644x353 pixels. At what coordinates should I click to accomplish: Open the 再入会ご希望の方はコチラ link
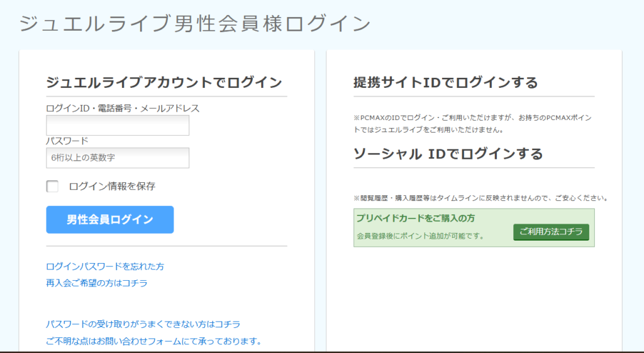(x=96, y=283)
